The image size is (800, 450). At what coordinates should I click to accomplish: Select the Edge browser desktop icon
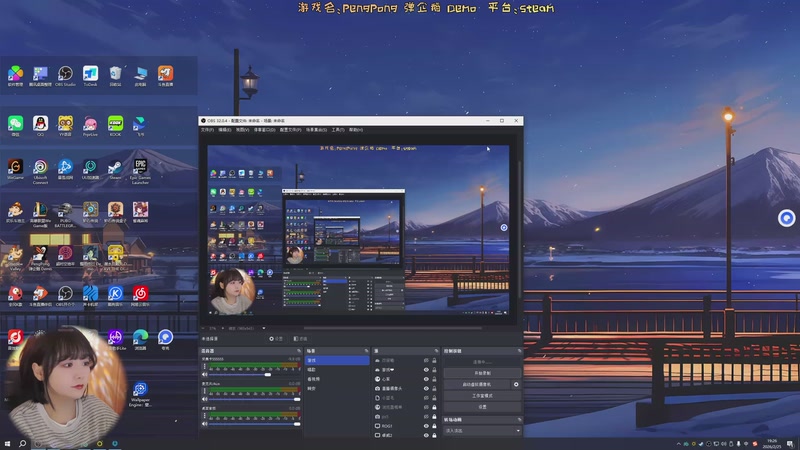[140, 339]
